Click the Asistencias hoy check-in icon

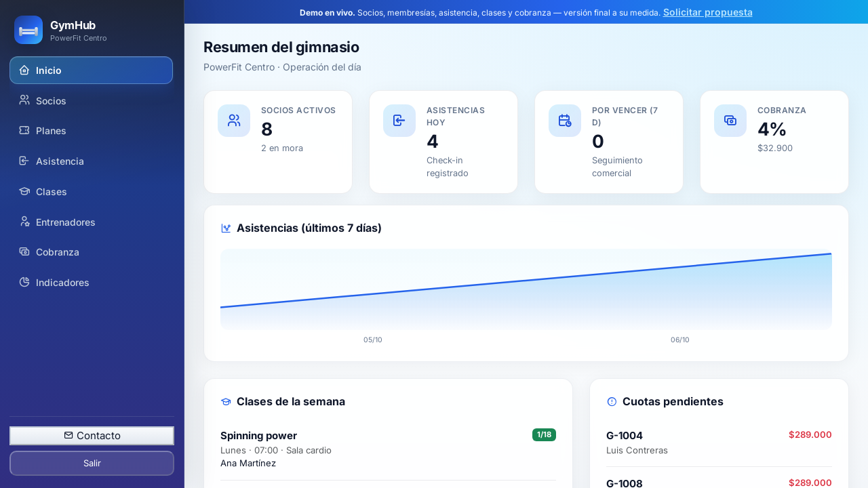[x=399, y=121]
